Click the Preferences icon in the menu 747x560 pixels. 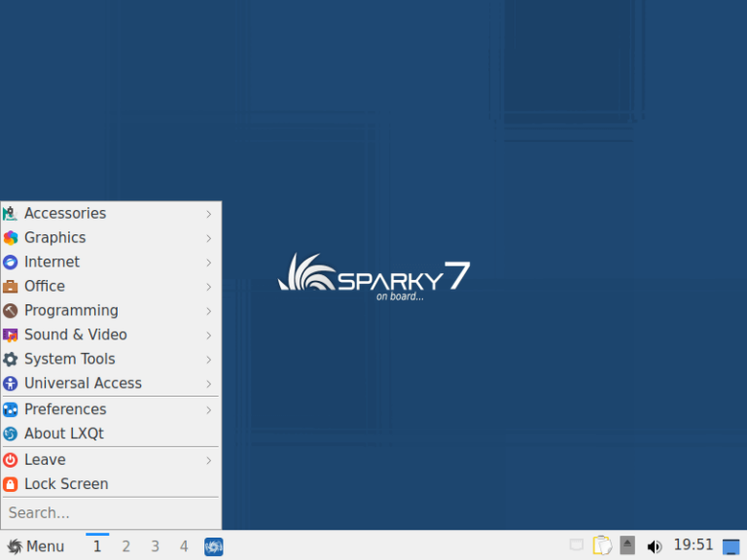(11, 409)
